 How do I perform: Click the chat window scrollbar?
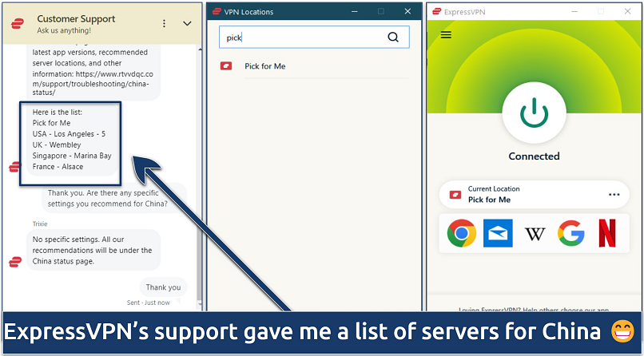(x=199, y=176)
